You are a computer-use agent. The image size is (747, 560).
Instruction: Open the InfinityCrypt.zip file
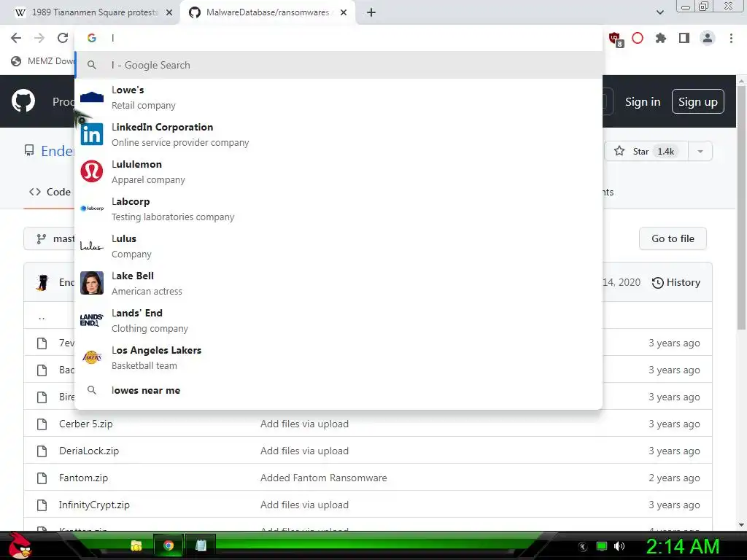point(94,505)
